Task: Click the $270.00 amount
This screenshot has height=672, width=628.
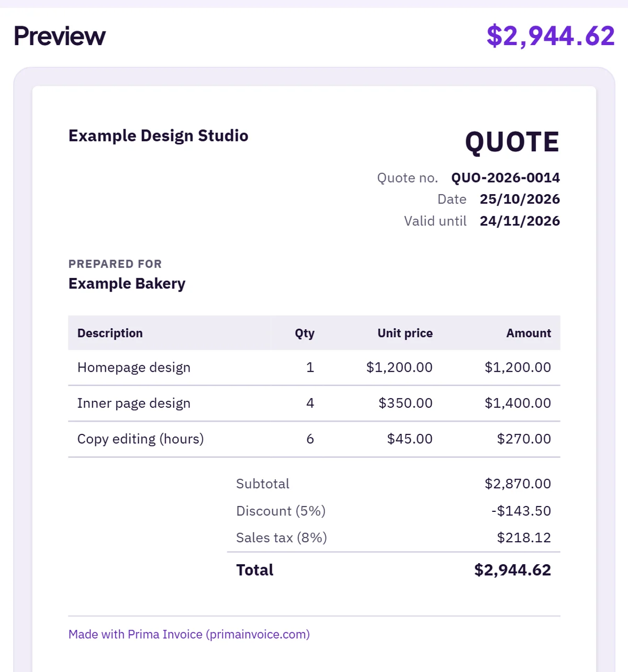Action: (x=524, y=439)
